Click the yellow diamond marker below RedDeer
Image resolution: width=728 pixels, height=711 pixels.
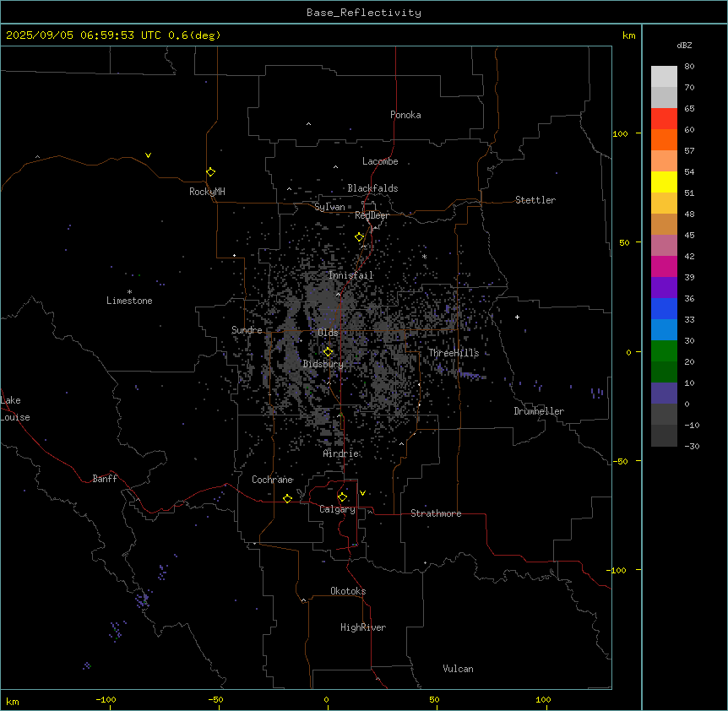[360, 237]
